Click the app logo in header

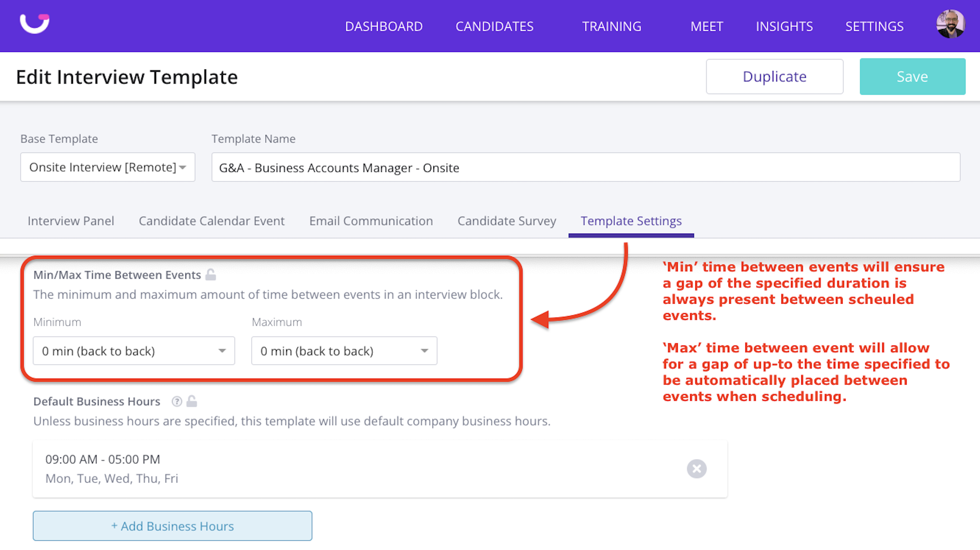(x=35, y=24)
